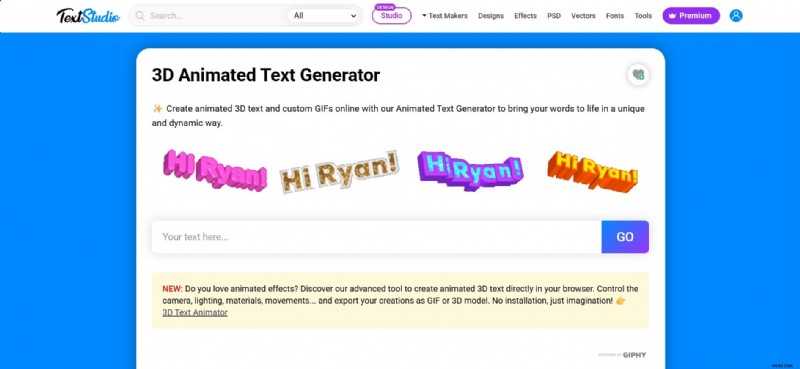Click the Premium button
This screenshot has width=800, height=369.
[x=691, y=16]
